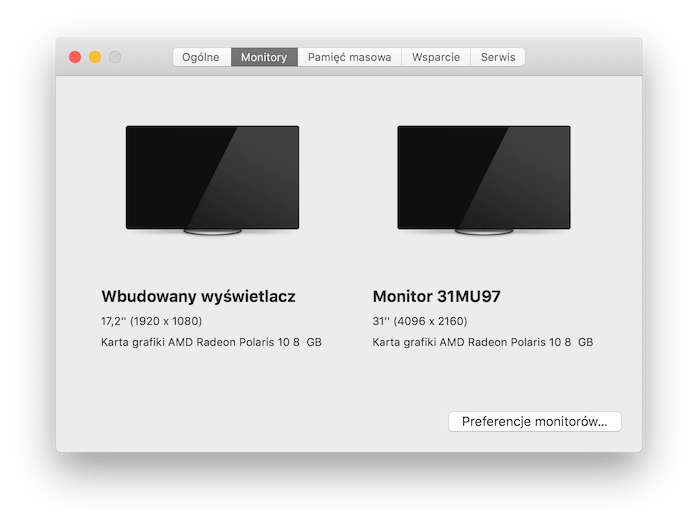Click the Monitor 31MU97 heading
The image size is (698, 526).
(x=437, y=296)
